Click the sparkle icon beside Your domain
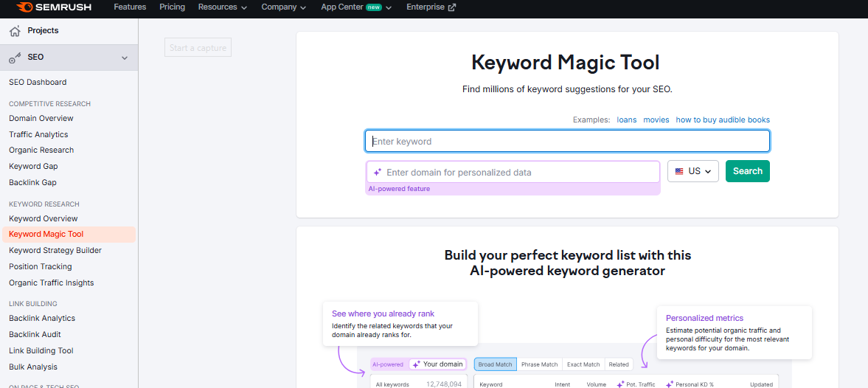This screenshot has height=388, width=868. coord(417,364)
